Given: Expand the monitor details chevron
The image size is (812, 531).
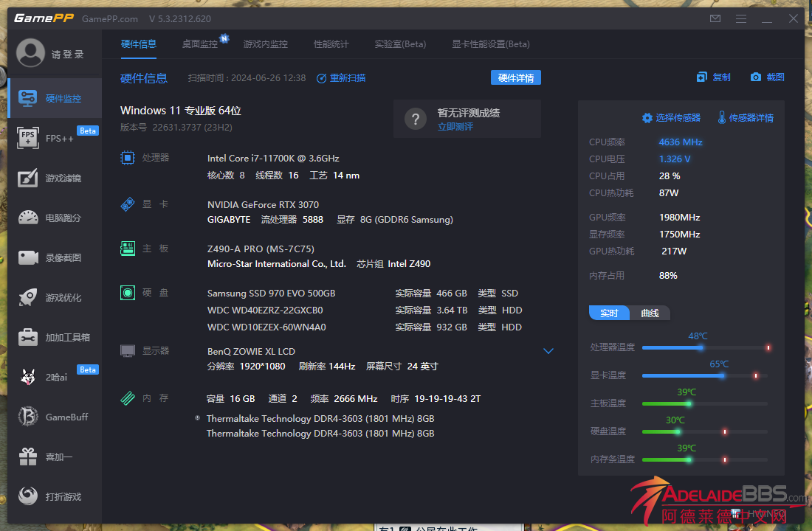Looking at the screenshot, I should [548, 351].
